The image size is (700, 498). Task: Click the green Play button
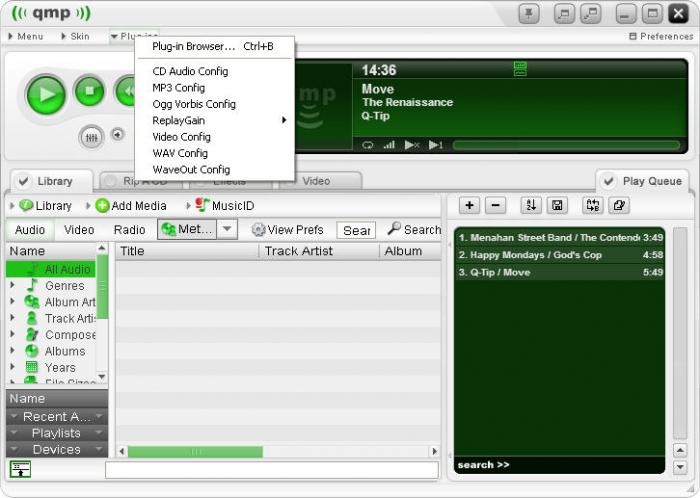[46, 95]
